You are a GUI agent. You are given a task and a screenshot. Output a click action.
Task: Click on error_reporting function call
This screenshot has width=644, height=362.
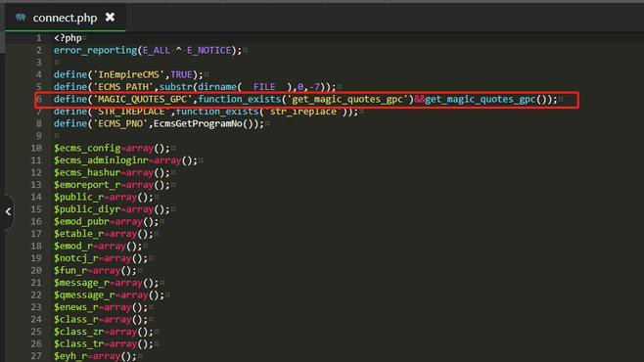click(95, 51)
